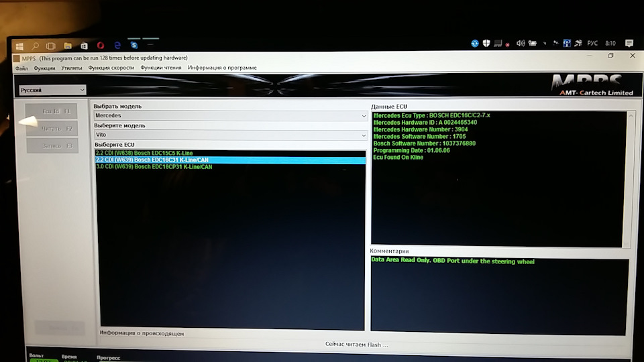
Task: Open the Windows Start menu
Action: pos(19,46)
